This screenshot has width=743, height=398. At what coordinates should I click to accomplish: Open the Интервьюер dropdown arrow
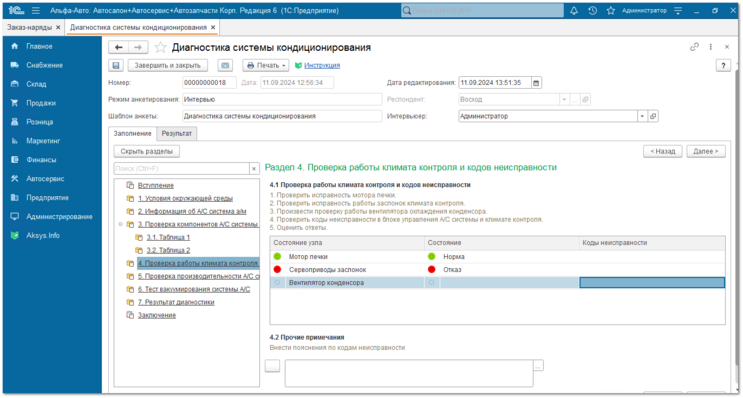642,116
